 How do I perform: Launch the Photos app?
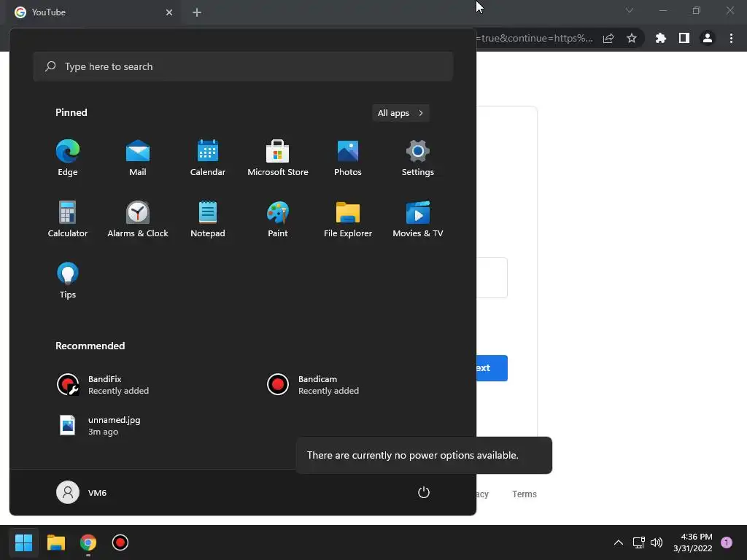(x=348, y=158)
